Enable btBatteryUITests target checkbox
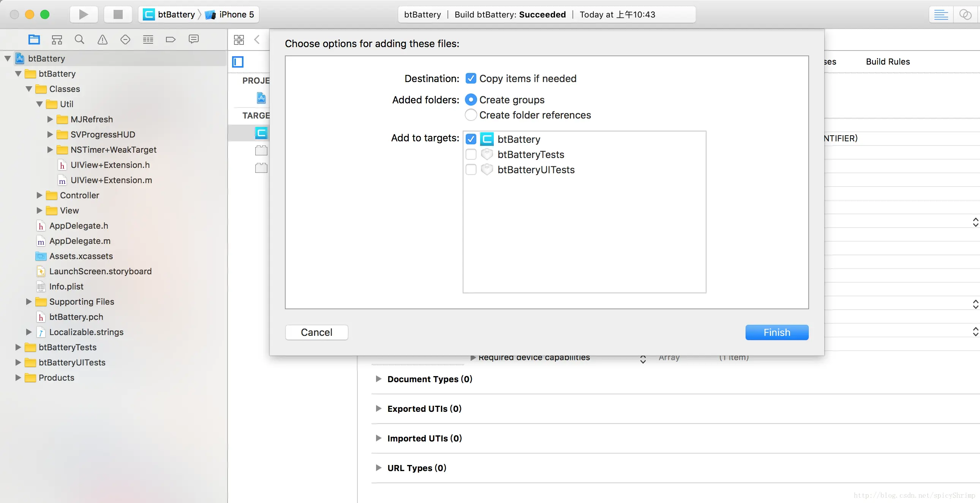This screenshot has height=503, width=980. tap(471, 170)
